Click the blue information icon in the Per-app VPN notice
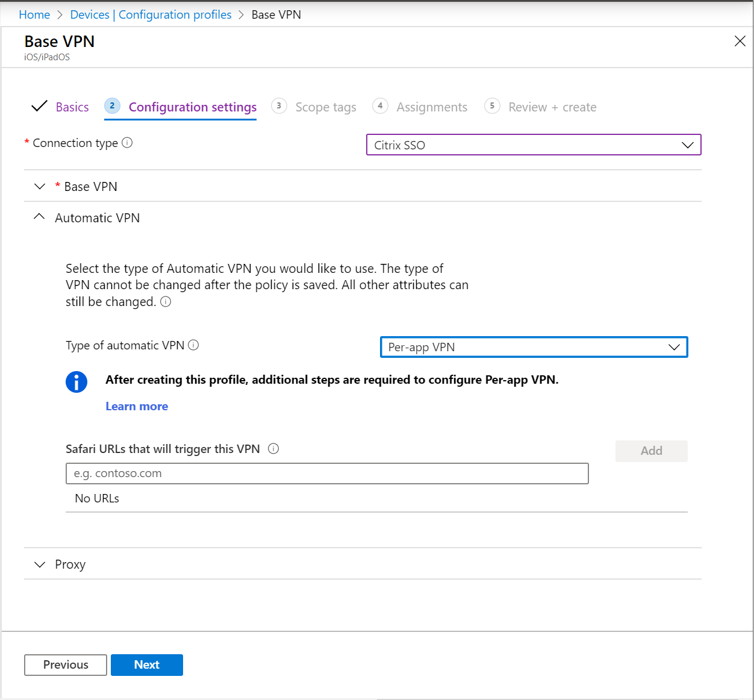This screenshot has height=700, width=754. (x=76, y=382)
